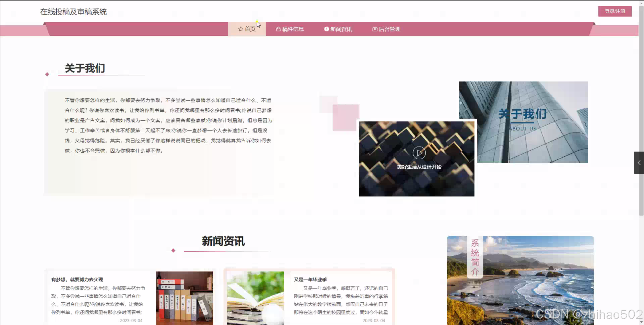Screen dimensions: 644x325
Task: Go to 后台管理 in navigation bar
Action: [x=389, y=29]
